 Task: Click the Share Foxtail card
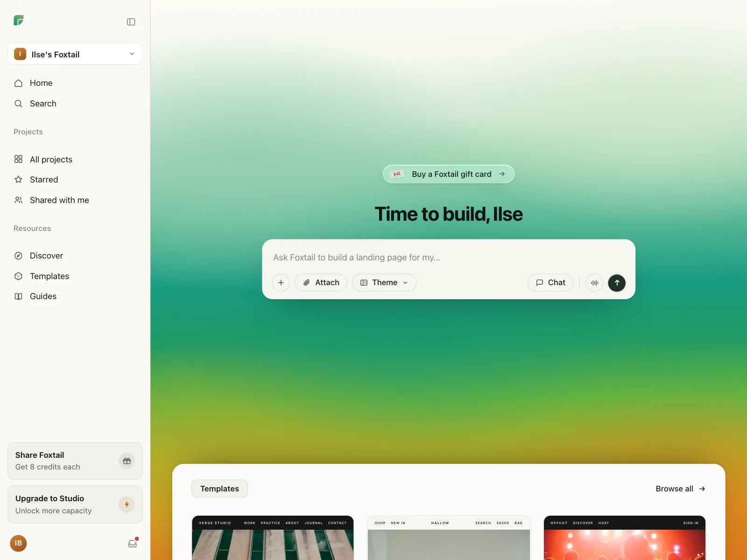pyautogui.click(x=75, y=461)
